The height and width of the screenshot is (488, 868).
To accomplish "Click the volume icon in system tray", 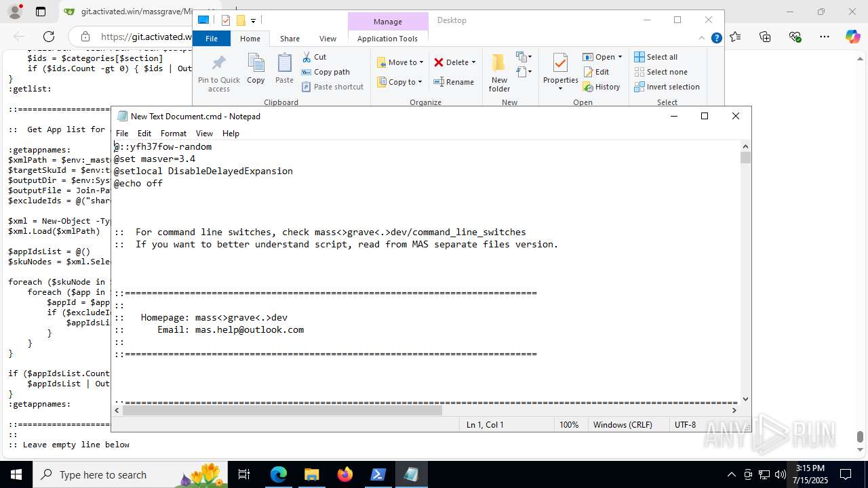I will pyautogui.click(x=781, y=474).
